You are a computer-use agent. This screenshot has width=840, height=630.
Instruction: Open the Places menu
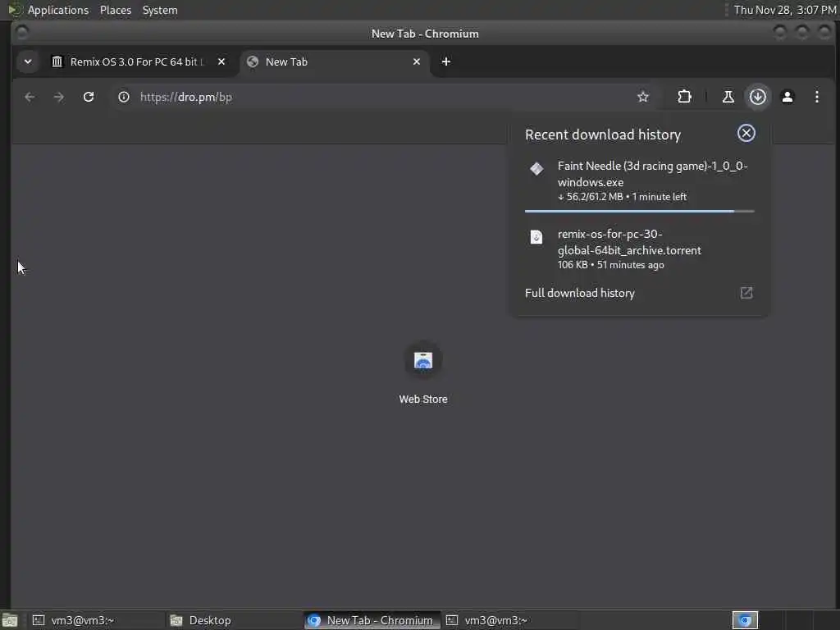(x=116, y=10)
